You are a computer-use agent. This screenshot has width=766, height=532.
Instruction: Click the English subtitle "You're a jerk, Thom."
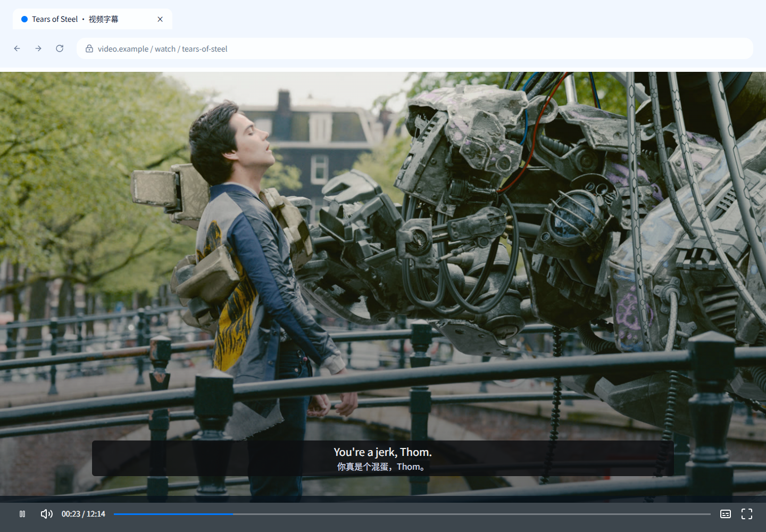382,452
